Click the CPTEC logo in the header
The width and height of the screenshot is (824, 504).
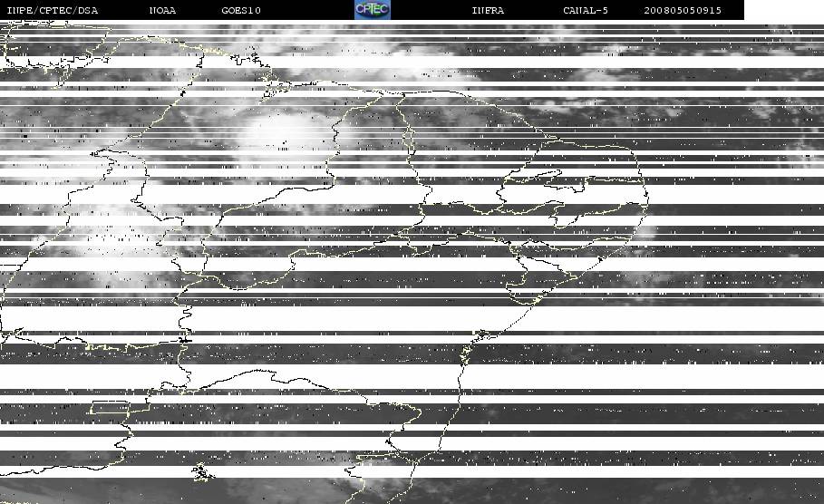click(x=373, y=9)
